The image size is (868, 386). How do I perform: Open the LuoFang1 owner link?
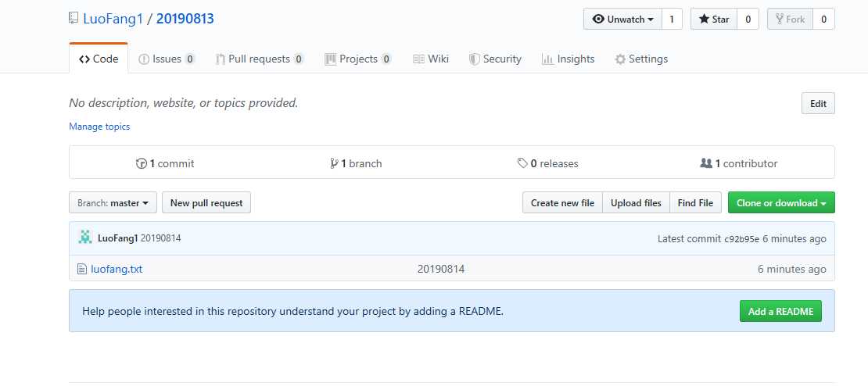point(113,19)
